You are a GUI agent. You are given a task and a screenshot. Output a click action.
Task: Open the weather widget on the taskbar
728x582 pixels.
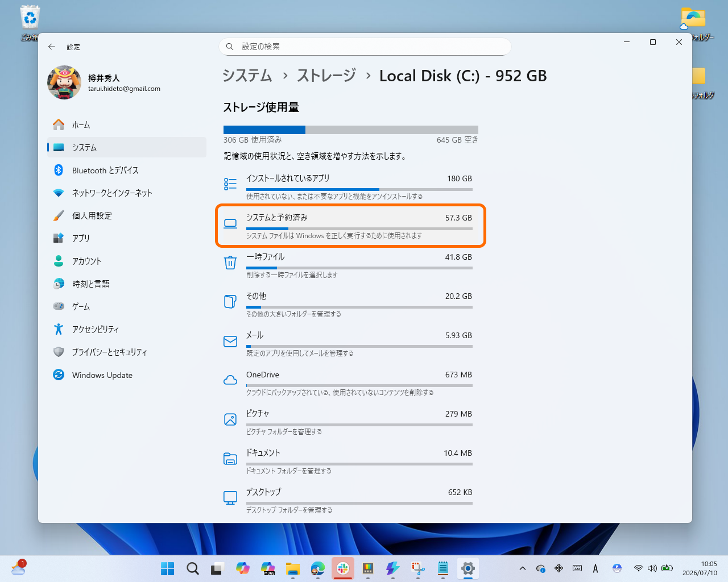(18, 567)
